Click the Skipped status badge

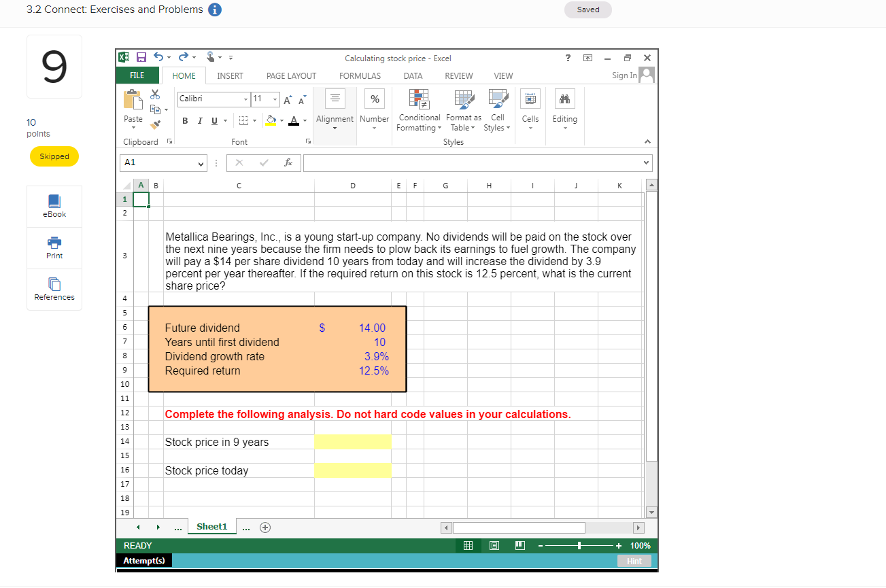click(54, 156)
